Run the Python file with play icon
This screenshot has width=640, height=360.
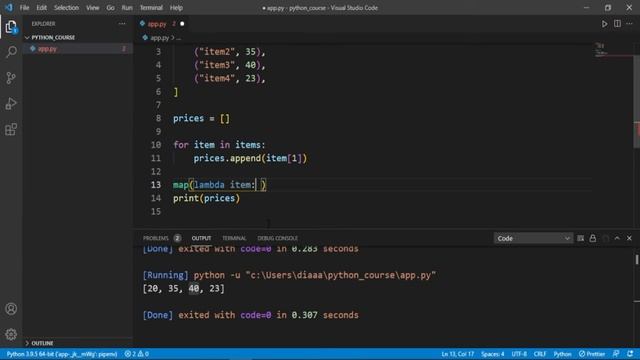coord(604,24)
